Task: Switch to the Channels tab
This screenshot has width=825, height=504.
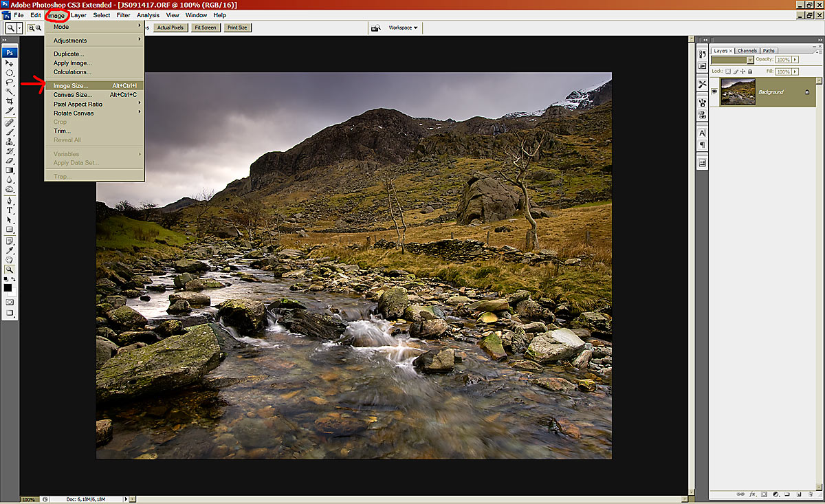Action: [x=747, y=50]
